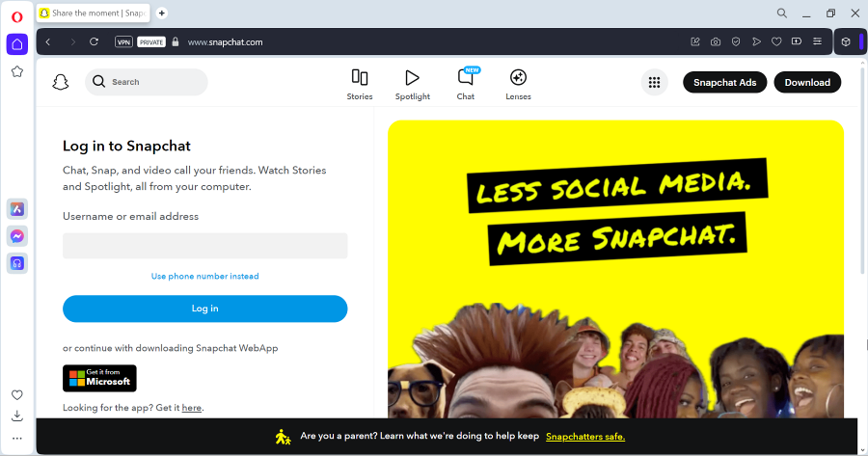Open a new tab with plus button
868x456 pixels.
(162, 13)
